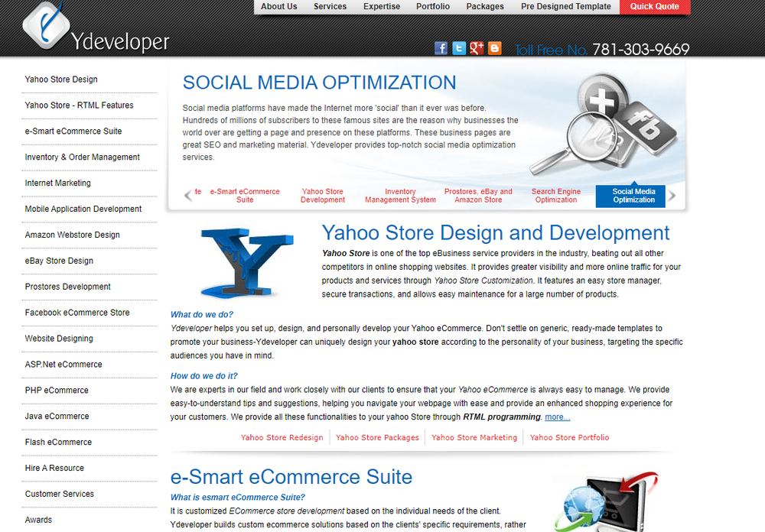The width and height of the screenshot is (765, 532).
Task: Open the Portfolio menu
Action: [x=433, y=6]
